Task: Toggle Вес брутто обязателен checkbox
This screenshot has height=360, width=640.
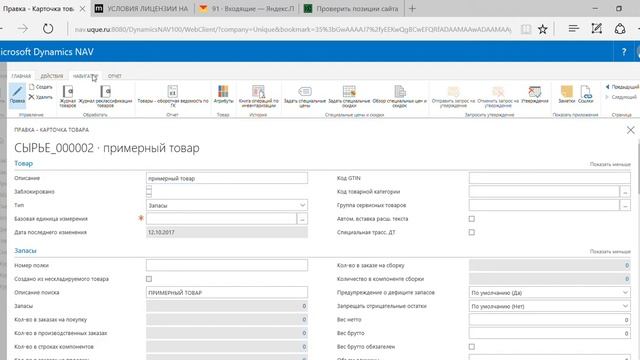Action: tap(472, 347)
